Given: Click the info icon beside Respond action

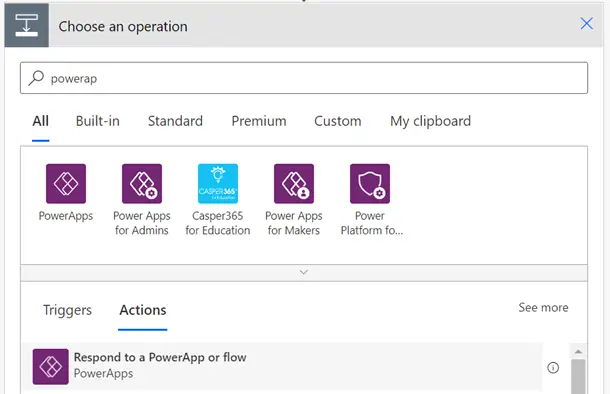Looking at the screenshot, I should (x=553, y=368).
